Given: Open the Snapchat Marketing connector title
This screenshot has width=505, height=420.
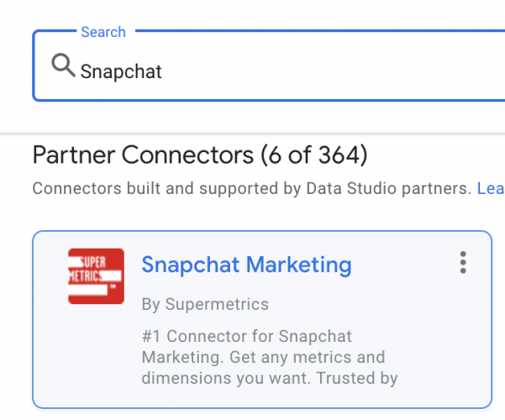Looking at the screenshot, I should point(246,265).
